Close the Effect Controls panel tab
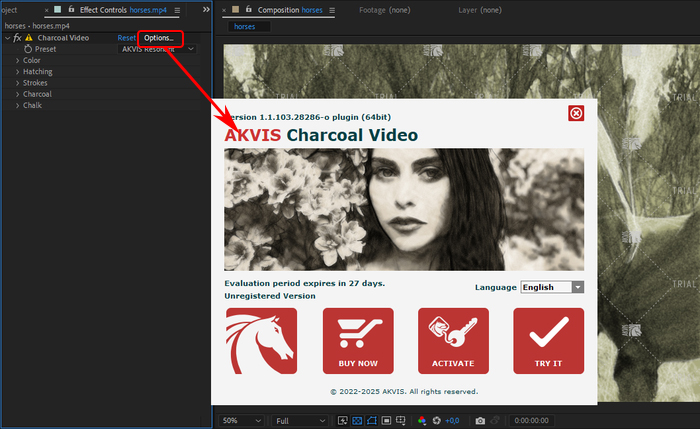 pos(46,10)
